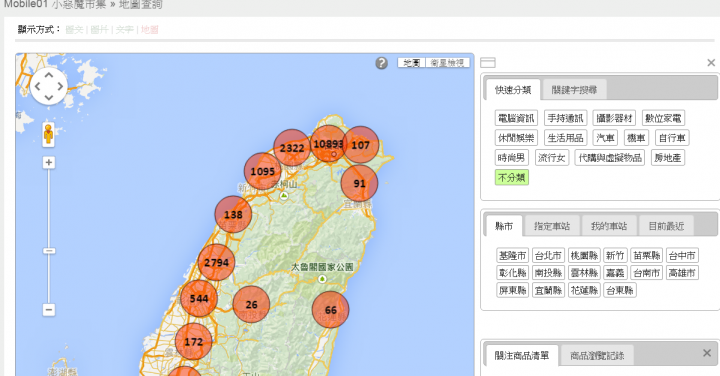The width and height of the screenshot is (720, 376).
Task: Open the 商品瀏覽記錄 tab
Action: pos(597,356)
